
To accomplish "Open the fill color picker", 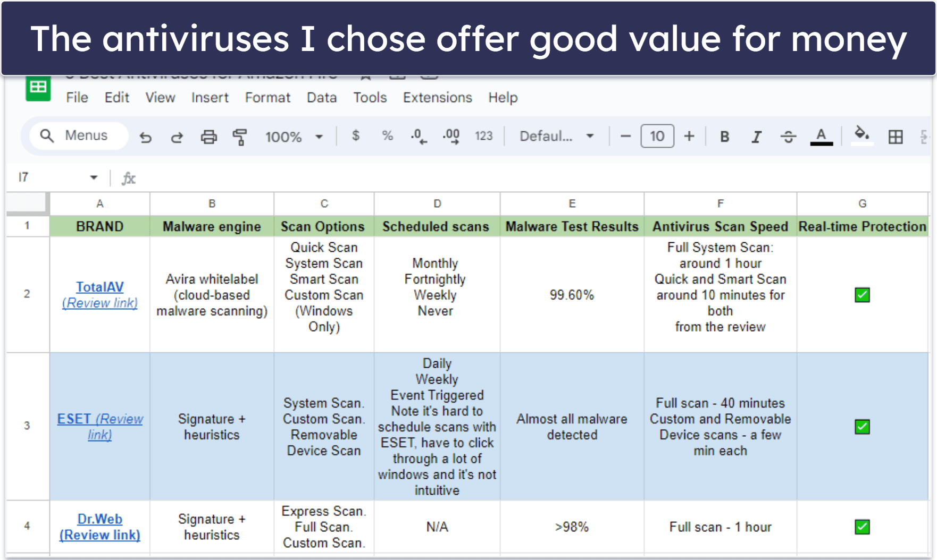I will (x=861, y=136).
